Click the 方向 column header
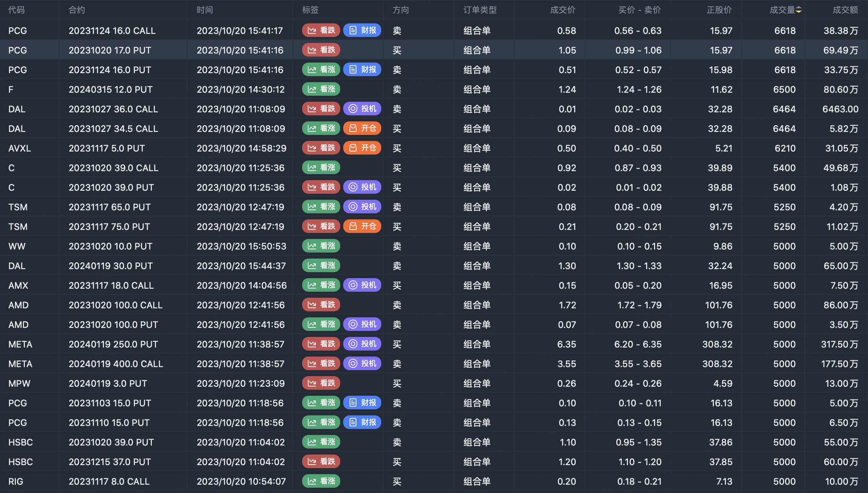Viewport: 868px width, 493px height. tap(401, 10)
